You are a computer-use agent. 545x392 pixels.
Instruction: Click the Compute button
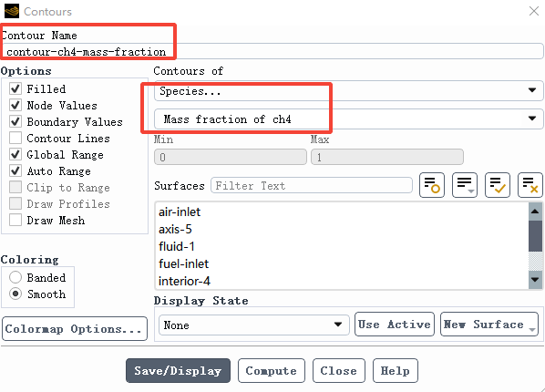271,370
